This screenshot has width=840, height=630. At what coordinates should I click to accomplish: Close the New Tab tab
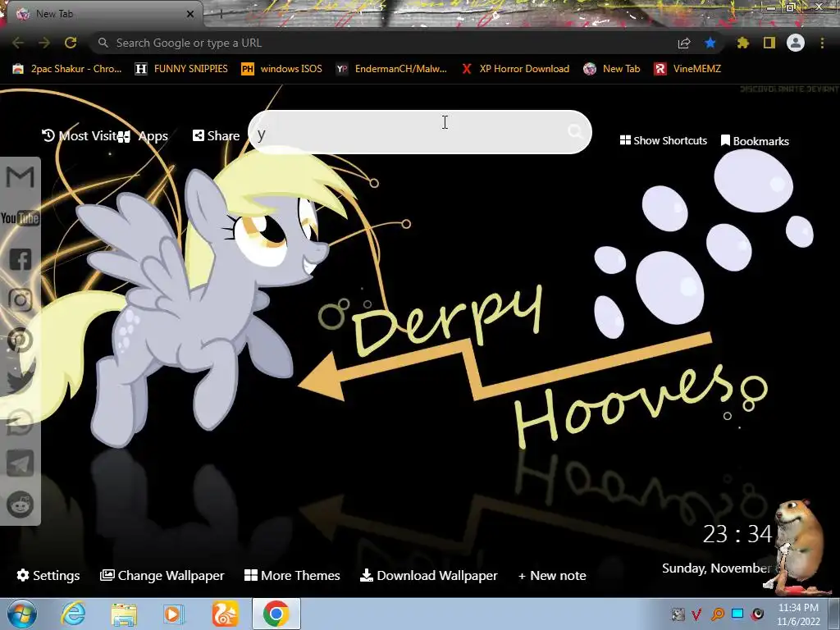coord(190,14)
